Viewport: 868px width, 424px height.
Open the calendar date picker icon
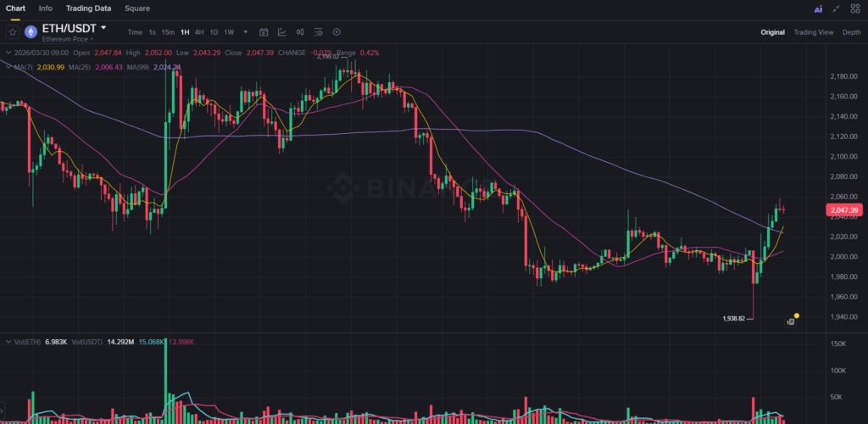pyautogui.click(x=264, y=32)
